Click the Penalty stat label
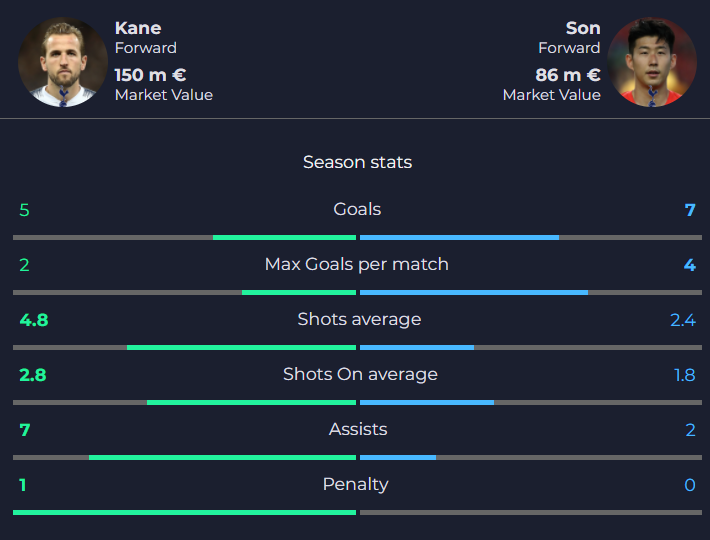The image size is (710, 540). click(355, 484)
